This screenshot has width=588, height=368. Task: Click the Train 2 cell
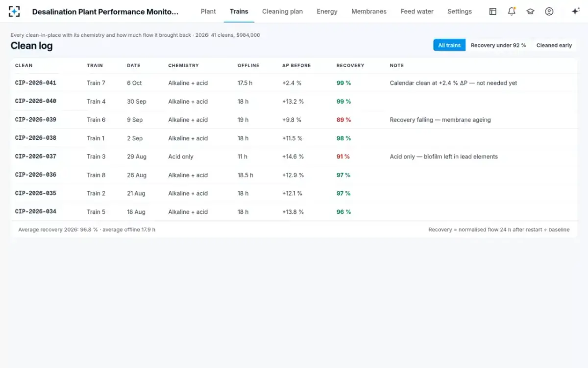click(96, 193)
